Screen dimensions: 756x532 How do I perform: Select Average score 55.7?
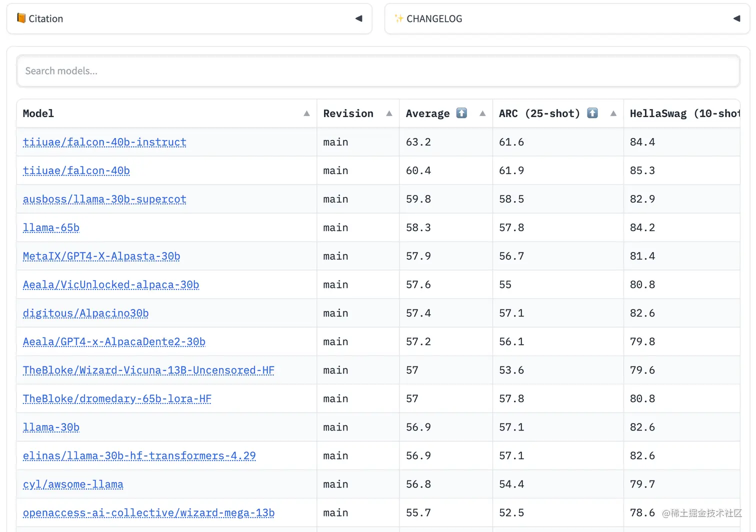click(418, 512)
